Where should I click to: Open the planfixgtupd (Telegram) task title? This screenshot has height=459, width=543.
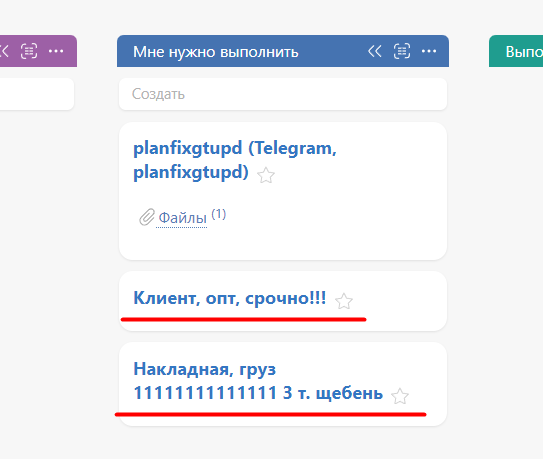click(235, 160)
